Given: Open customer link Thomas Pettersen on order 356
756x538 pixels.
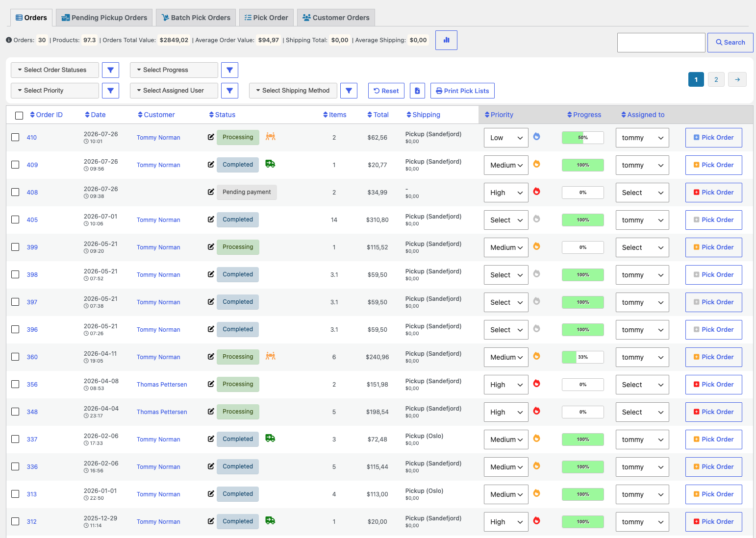Looking at the screenshot, I should 162,385.
